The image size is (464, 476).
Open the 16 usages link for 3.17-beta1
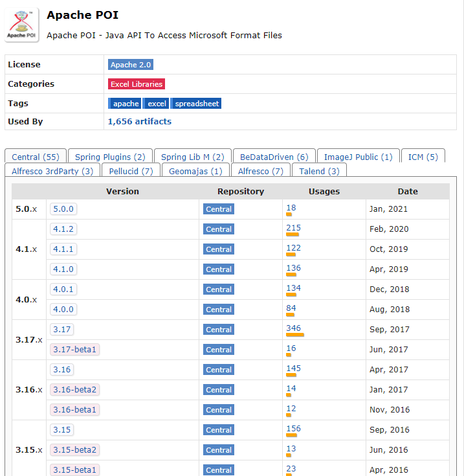pyautogui.click(x=291, y=348)
